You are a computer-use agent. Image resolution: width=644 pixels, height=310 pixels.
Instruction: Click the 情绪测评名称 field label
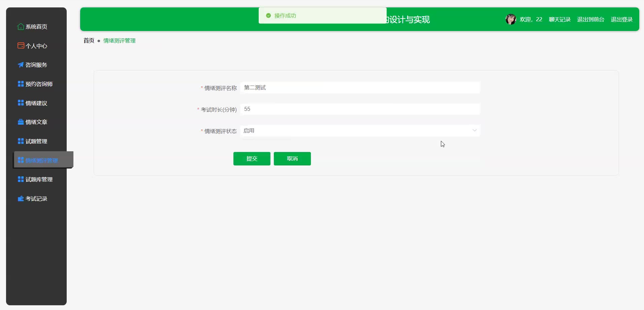(x=221, y=88)
